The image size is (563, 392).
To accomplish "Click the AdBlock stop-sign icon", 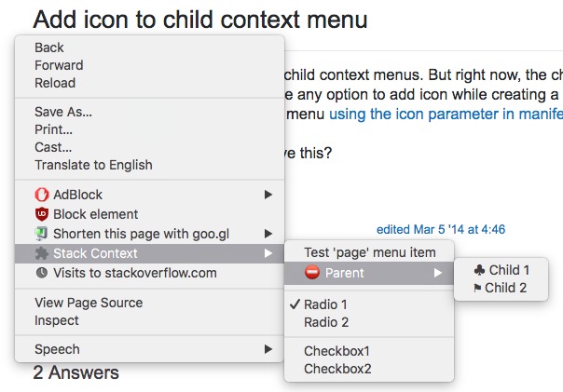I will click(x=41, y=195).
